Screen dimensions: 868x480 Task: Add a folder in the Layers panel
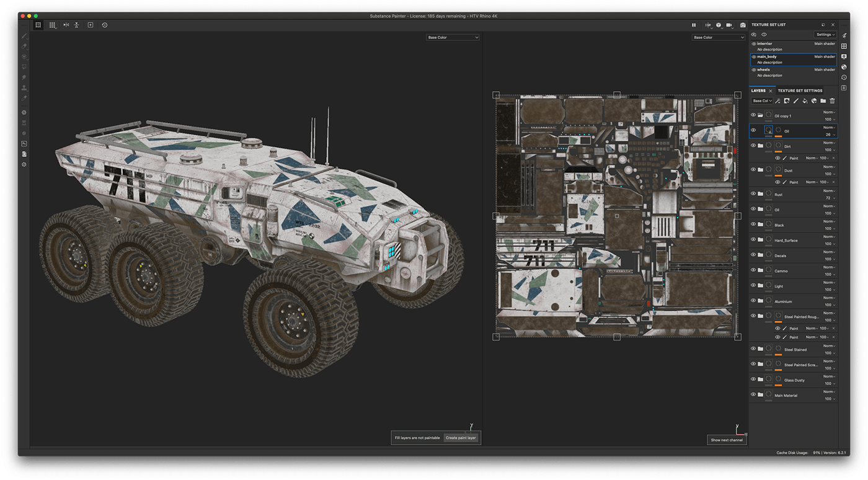(823, 100)
